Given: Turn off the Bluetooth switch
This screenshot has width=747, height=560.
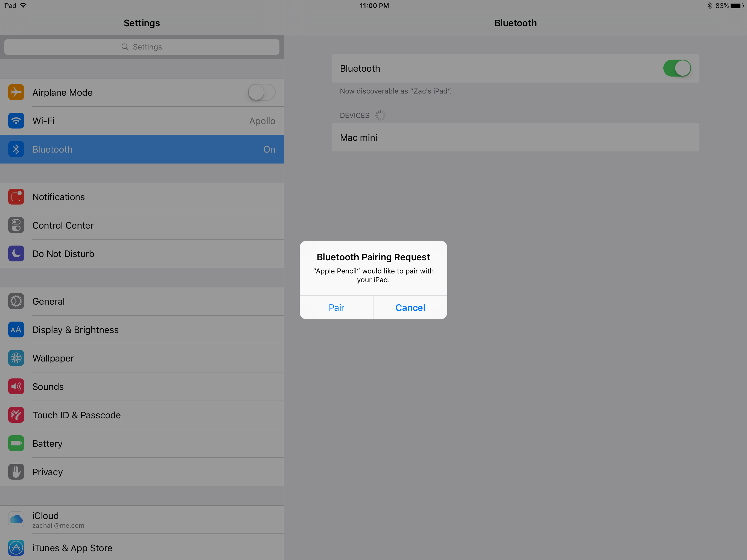Looking at the screenshot, I should pos(677,68).
